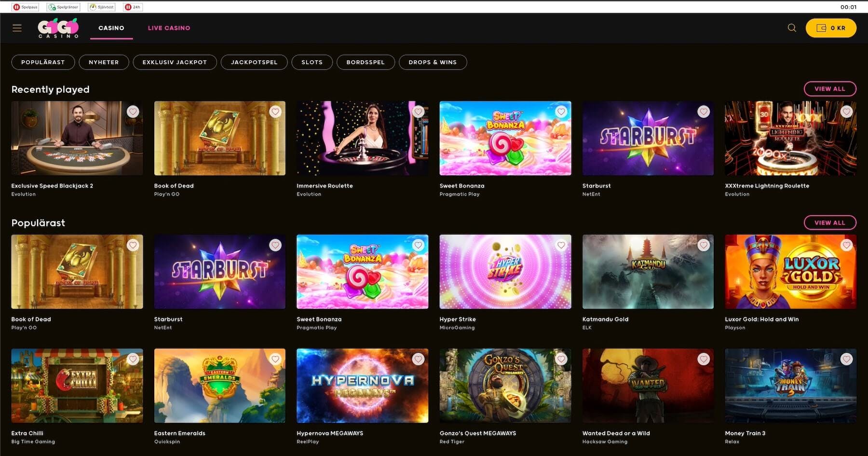
Task: Launch Wanted Dead or a Wild thumbnail
Action: point(648,386)
